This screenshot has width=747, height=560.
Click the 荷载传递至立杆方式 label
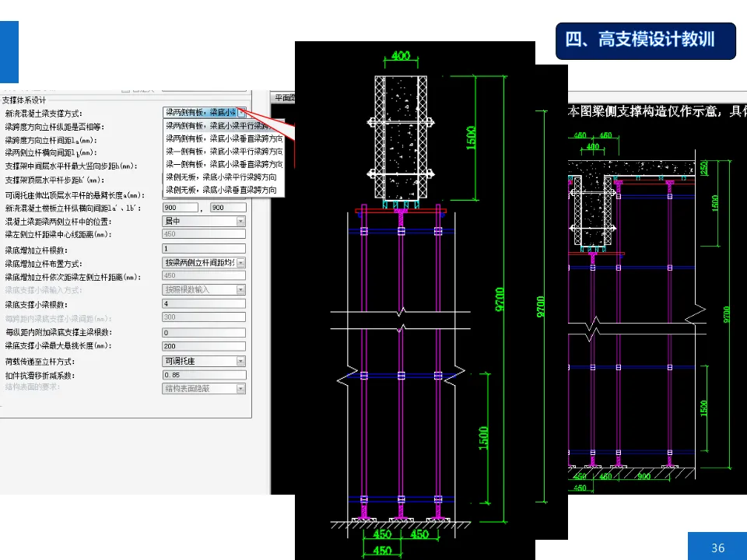coord(40,362)
